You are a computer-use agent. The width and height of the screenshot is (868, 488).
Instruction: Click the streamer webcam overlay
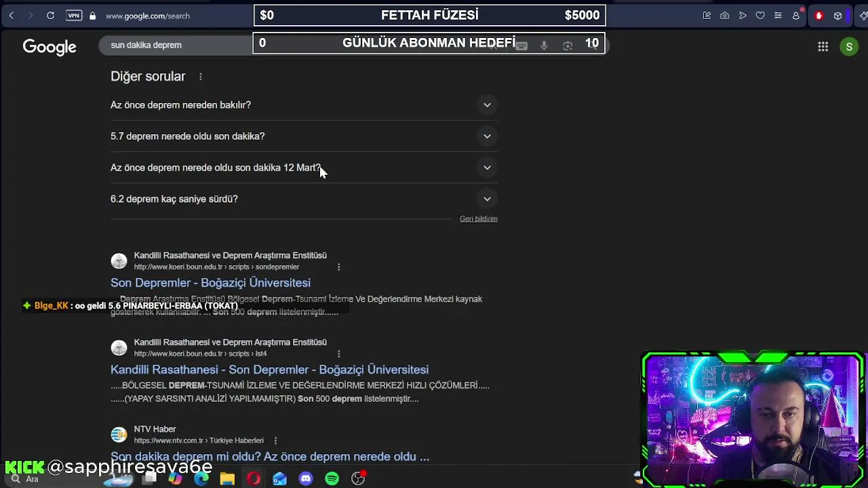click(753, 420)
